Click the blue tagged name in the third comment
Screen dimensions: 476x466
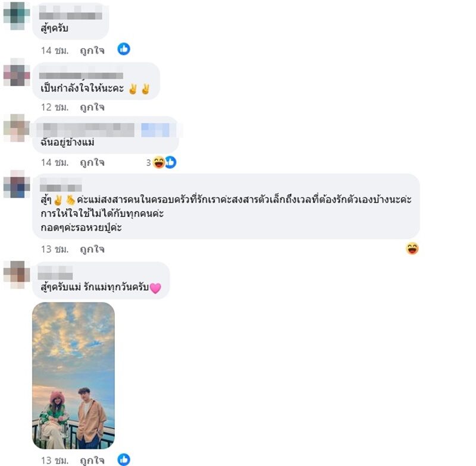point(155,130)
